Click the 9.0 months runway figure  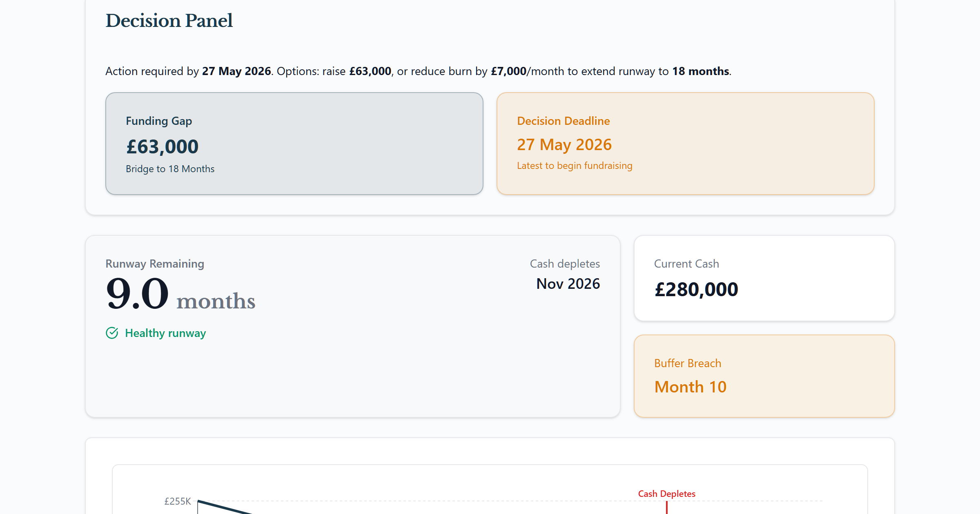click(x=180, y=294)
